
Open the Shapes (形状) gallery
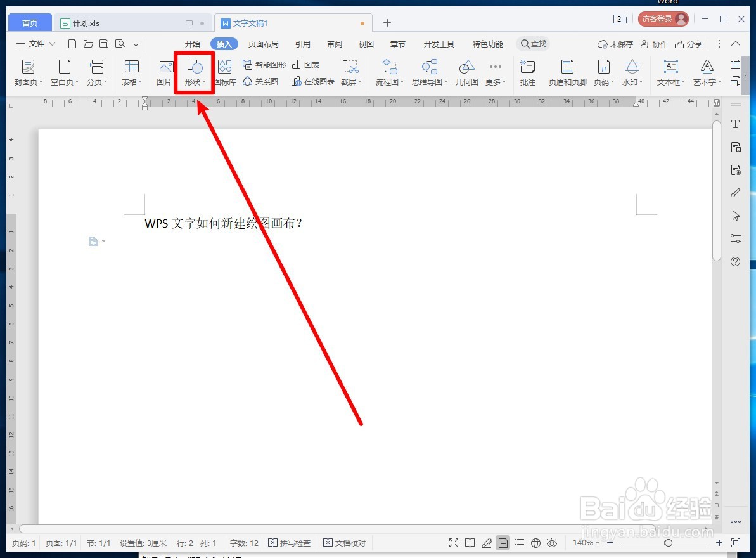click(195, 73)
